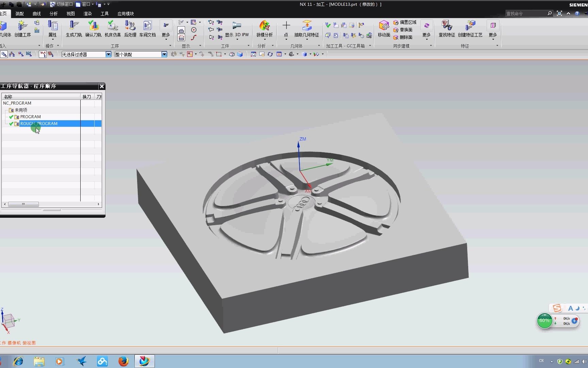Click the NX application icon on taskbar
Viewport: 588px width, 368px height.
point(144,361)
